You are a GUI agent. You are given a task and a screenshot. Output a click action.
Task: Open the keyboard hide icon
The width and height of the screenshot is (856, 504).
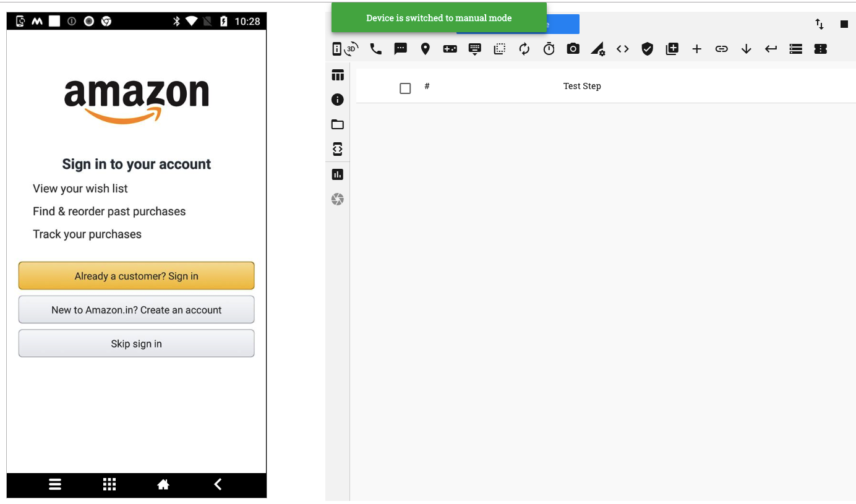474,49
